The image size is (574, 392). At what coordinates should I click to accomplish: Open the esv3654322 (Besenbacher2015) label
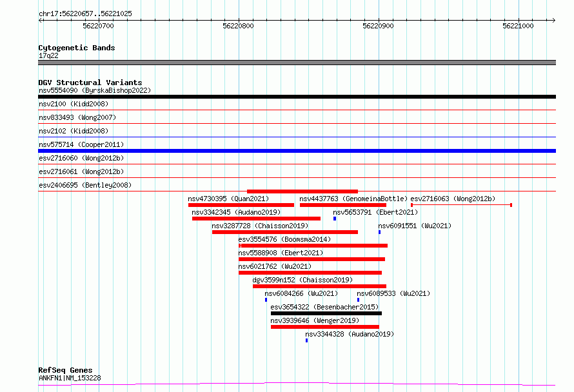coord(324,307)
